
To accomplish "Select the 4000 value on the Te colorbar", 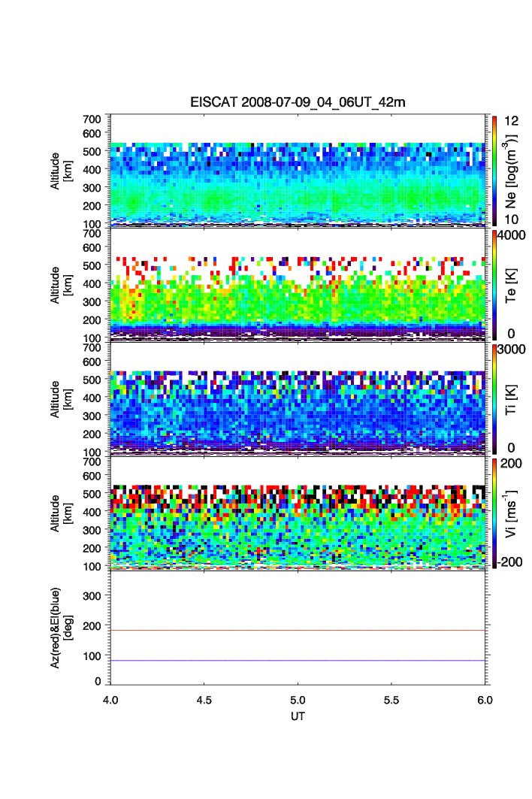I will click(x=512, y=235).
